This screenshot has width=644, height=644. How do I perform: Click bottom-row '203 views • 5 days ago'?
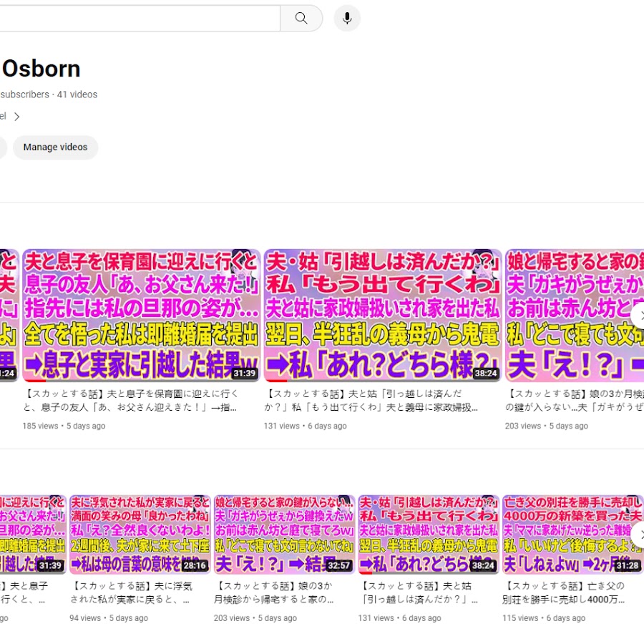click(x=255, y=618)
